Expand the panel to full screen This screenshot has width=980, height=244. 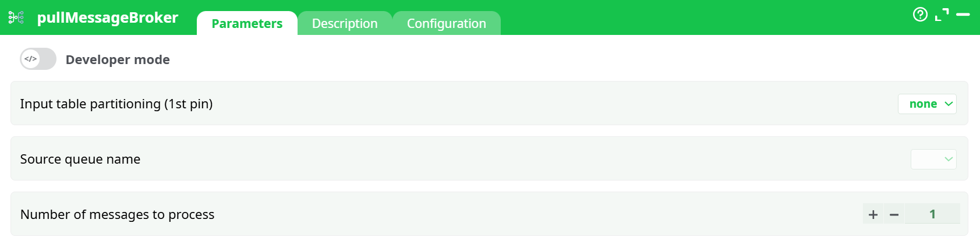click(942, 15)
